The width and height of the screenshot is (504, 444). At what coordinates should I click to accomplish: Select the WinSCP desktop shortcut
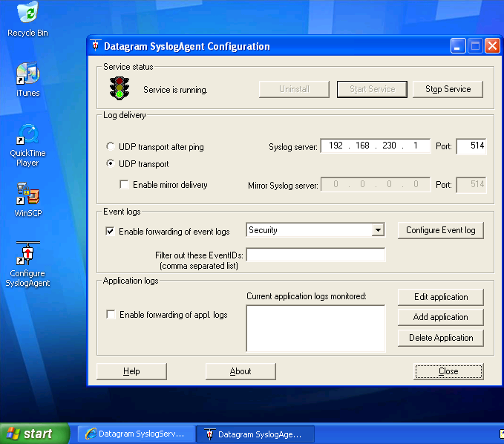[28, 199]
